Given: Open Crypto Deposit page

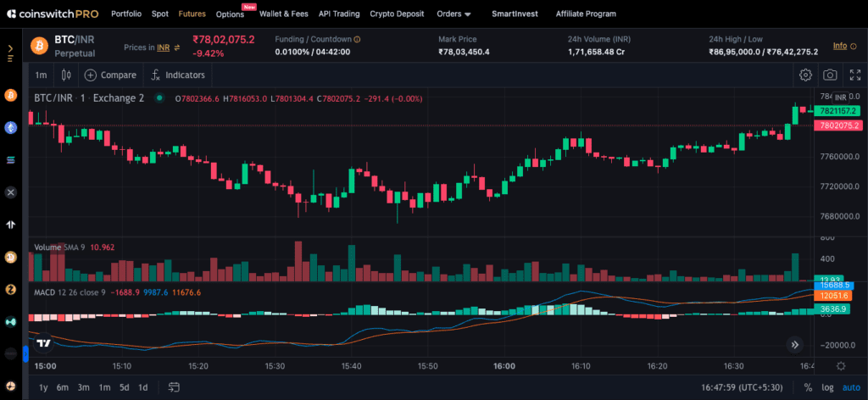Looking at the screenshot, I should (397, 14).
